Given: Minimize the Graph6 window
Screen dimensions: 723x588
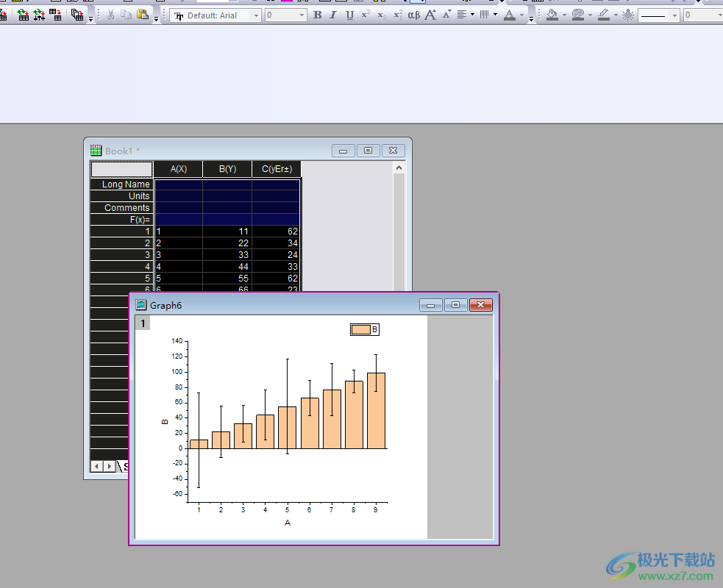Looking at the screenshot, I should 431,305.
